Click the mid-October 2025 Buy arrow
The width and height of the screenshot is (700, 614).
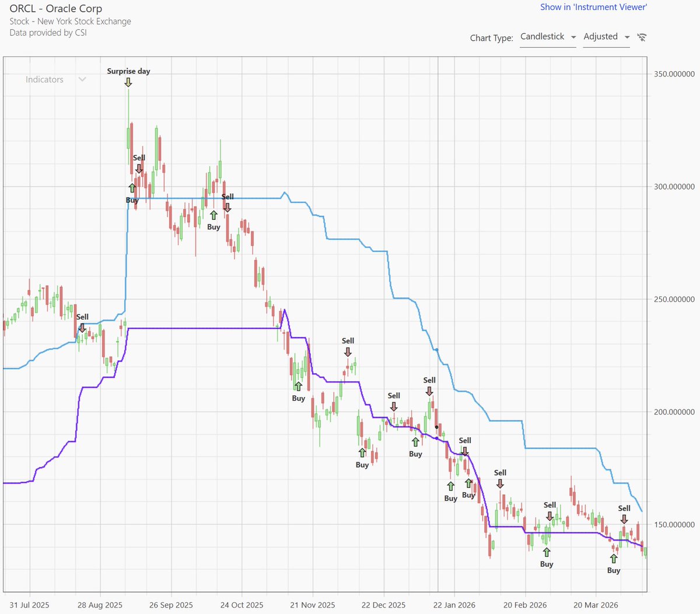pyautogui.click(x=213, y=215)
